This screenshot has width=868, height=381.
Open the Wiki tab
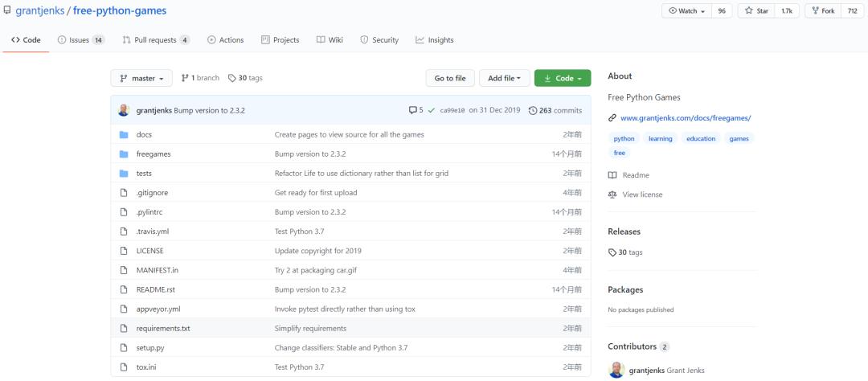pos(330,40)
